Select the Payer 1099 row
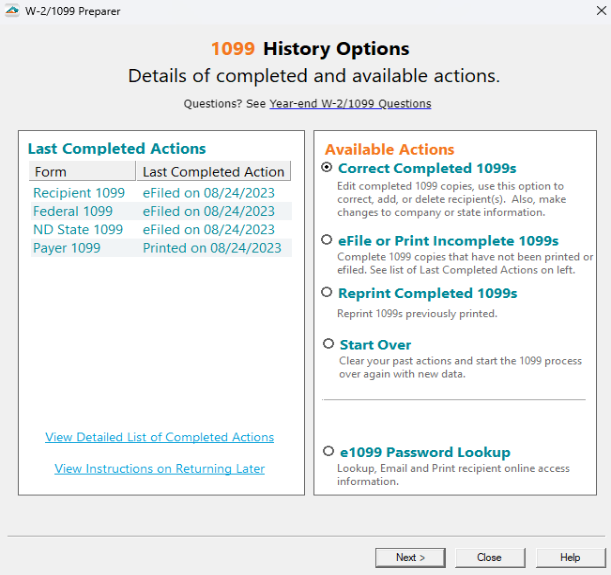611x575 pixels. pyautogui.click(x=67, y=247)
